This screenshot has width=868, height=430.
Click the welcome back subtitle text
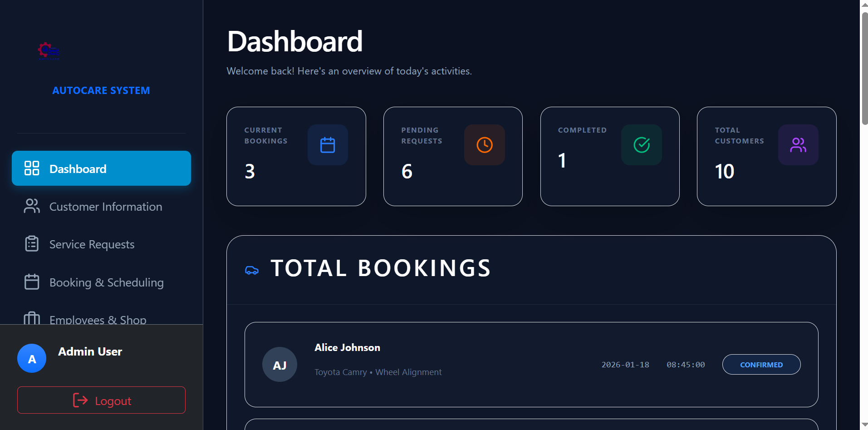pos(349,71)
